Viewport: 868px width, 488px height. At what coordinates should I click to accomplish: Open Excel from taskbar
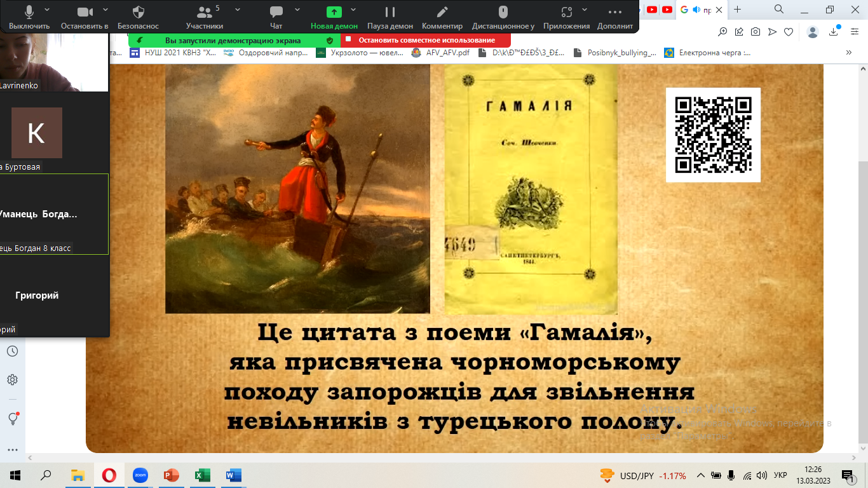click(202, 475)
